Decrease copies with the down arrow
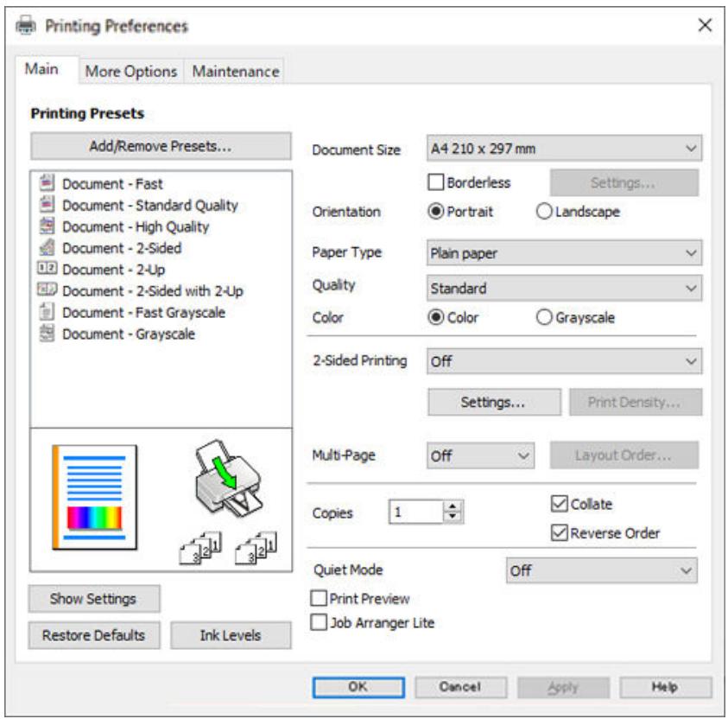The height and width of the screenshot is (719, 728). pyautogui.click(x=453, y=517)
